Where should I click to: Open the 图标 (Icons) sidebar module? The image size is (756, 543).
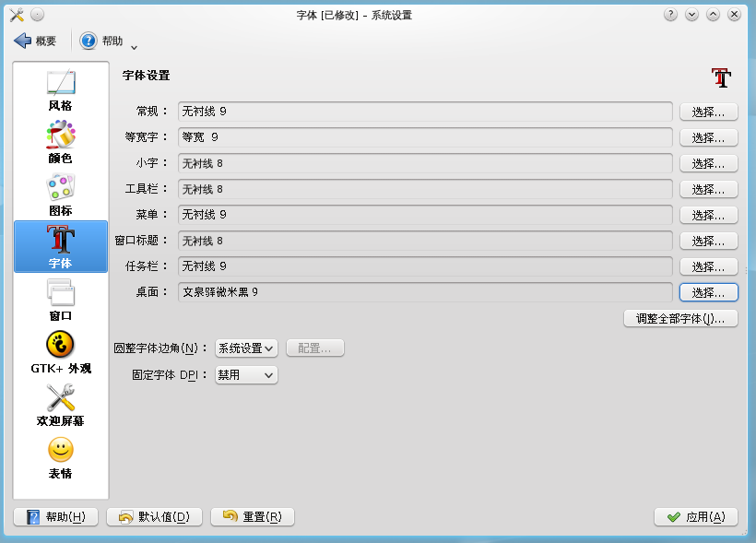(x=61, y=195)
